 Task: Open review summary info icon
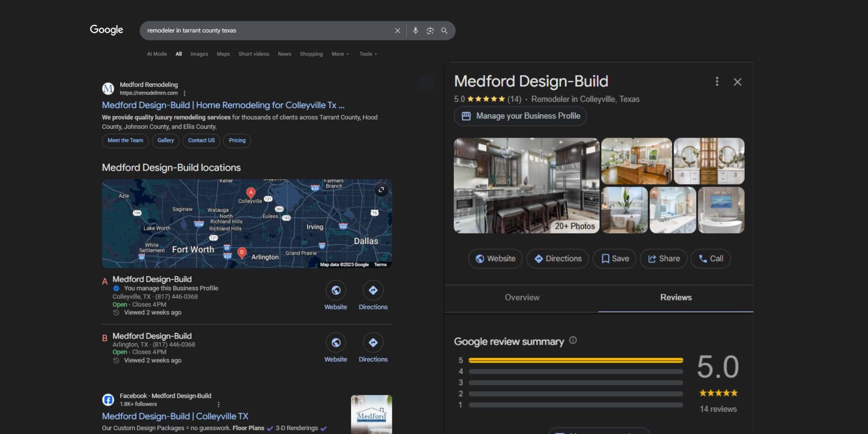[573, 340]
